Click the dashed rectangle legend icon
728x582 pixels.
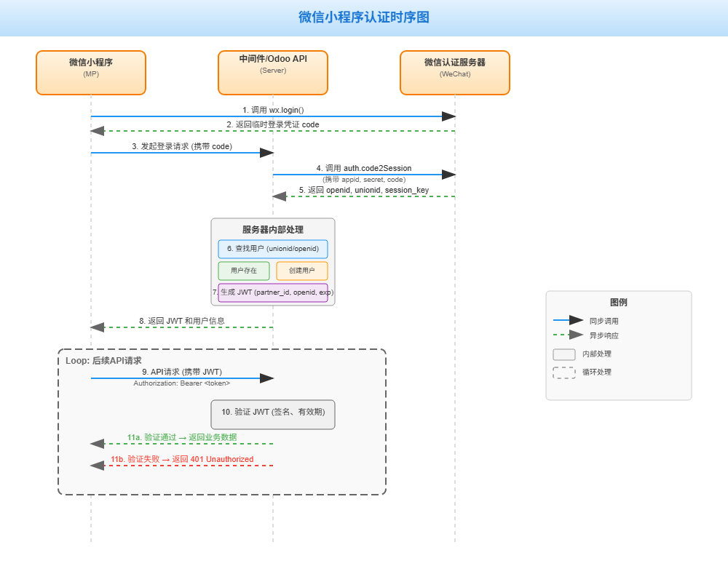pyautogui.click(x=564, y=372)
